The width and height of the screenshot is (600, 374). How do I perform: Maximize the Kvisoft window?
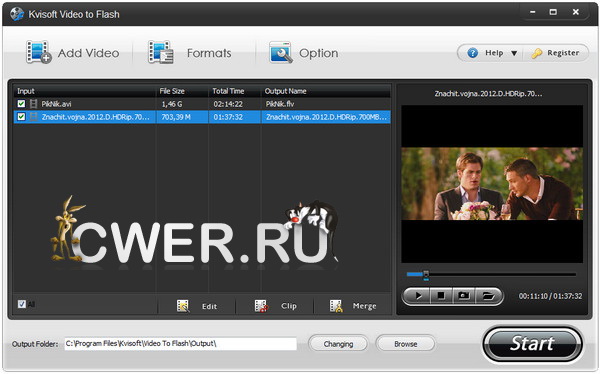[x=553, y=12]
